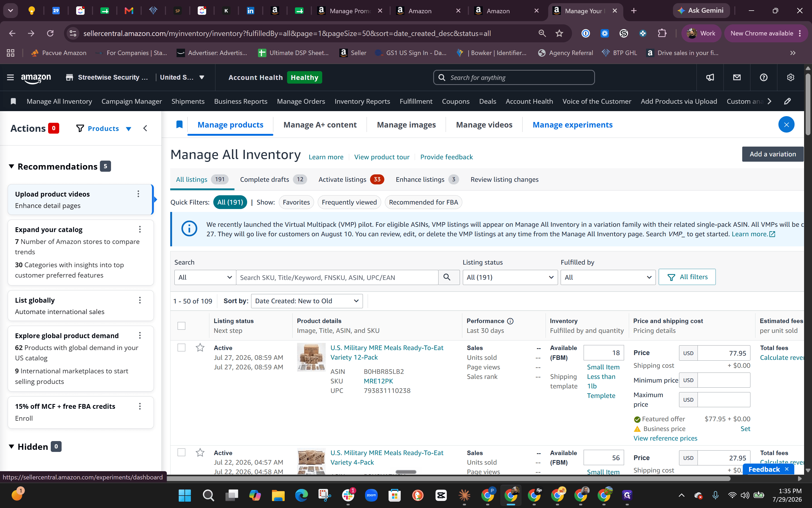Open Chrome extensions puzzle icon
The height and width of the screenshot is (508, 812).
point(662,33)
